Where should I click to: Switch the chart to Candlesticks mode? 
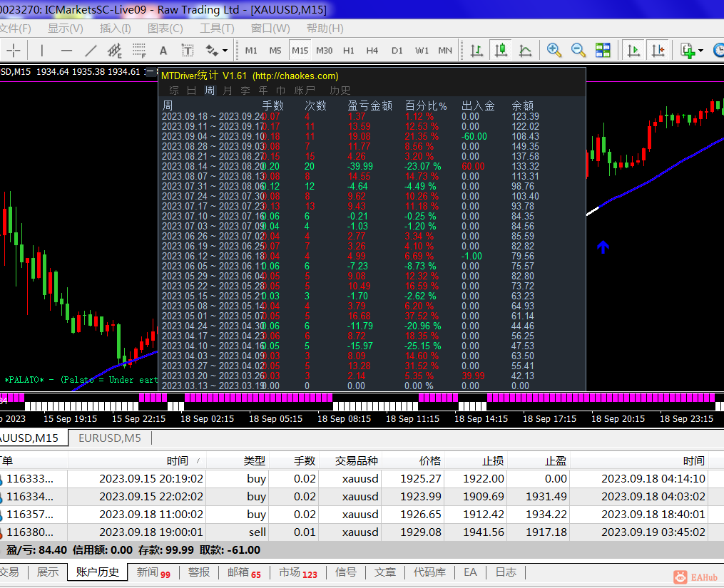[x=501, y=50]
